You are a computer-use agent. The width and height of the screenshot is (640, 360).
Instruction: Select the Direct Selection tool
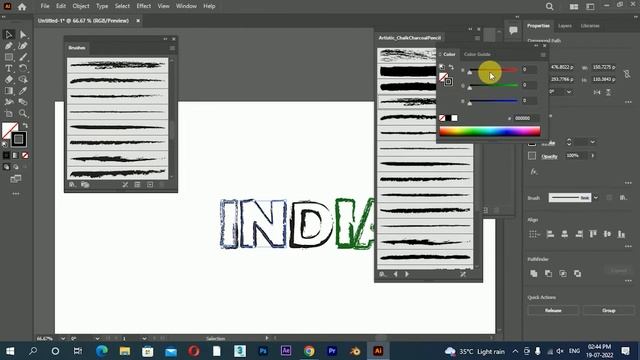point(23,35)
